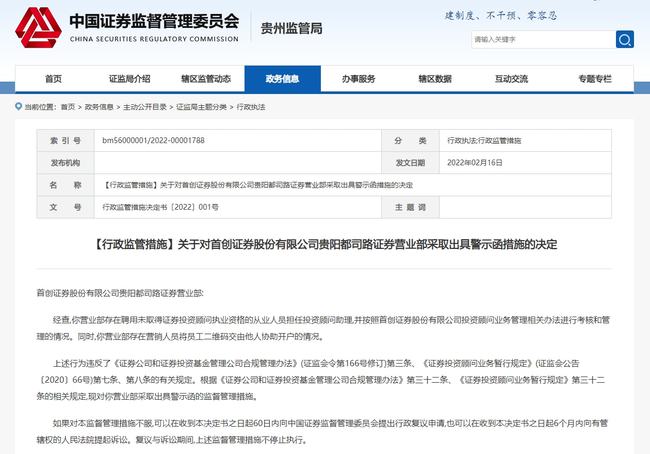Click the 索引号 label cell
650x454 pixels.
tap(65, 141)
